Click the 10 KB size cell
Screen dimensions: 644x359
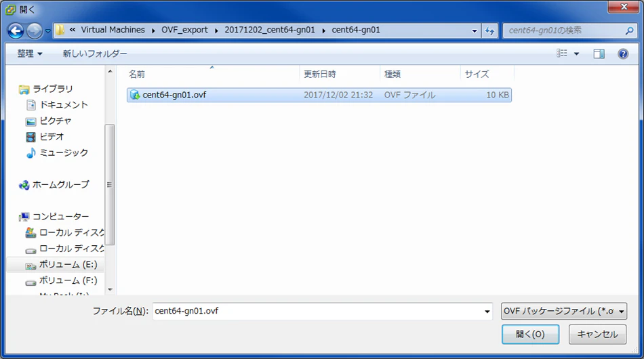tap(498, 95)
